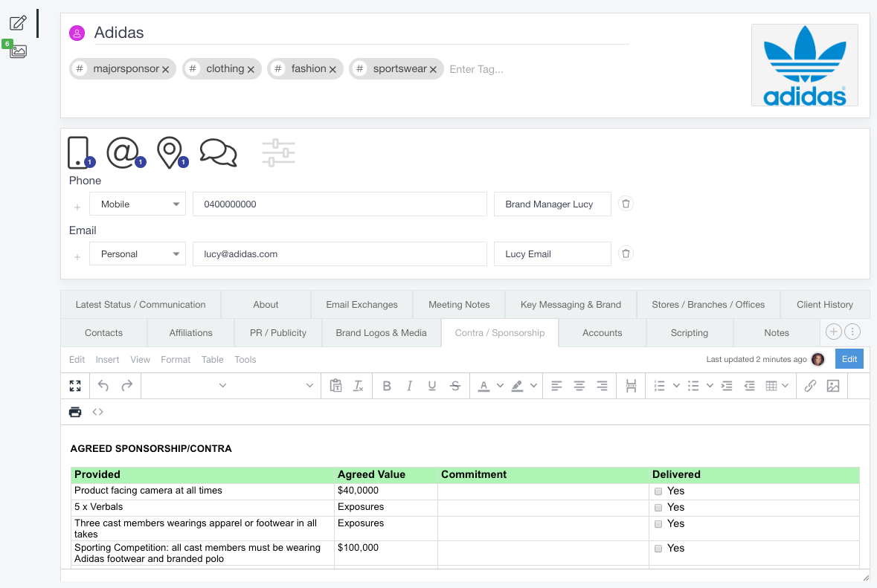Viewport: 877px width, 588px height.
Task: Click the Adidas logo thumbnail
Action: click(x=804, y=65)
